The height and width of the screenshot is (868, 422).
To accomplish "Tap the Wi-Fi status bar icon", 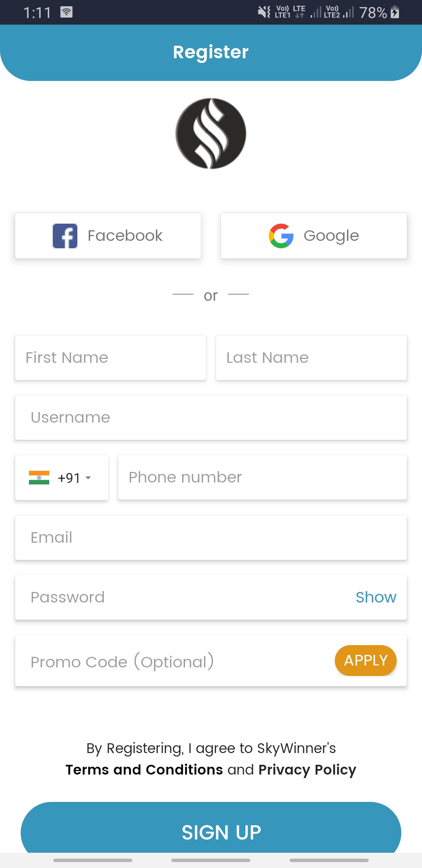I will pyautogui.click(x=66, y=12).
